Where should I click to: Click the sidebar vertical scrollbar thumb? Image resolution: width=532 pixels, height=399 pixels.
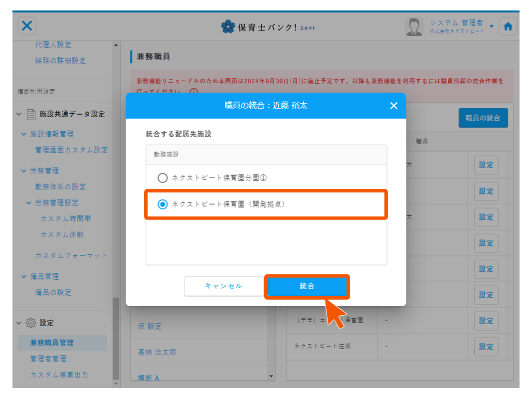(x=116, y=339)
